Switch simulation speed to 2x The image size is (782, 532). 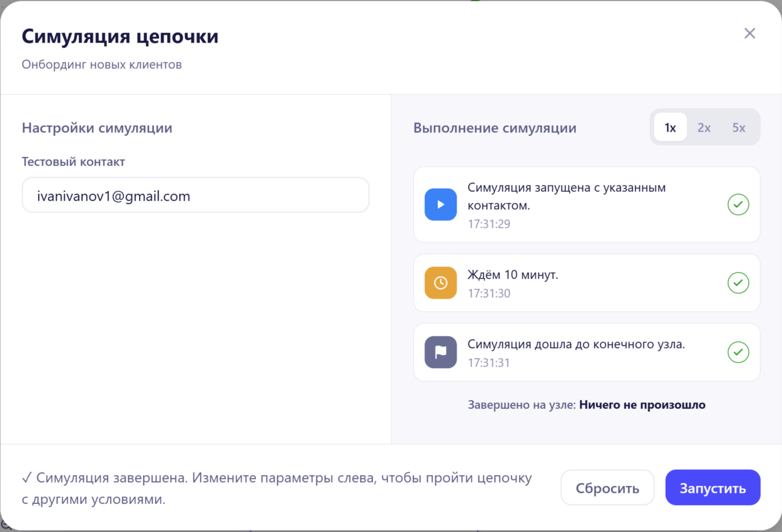pyautogui.click(x=704, y=128)
